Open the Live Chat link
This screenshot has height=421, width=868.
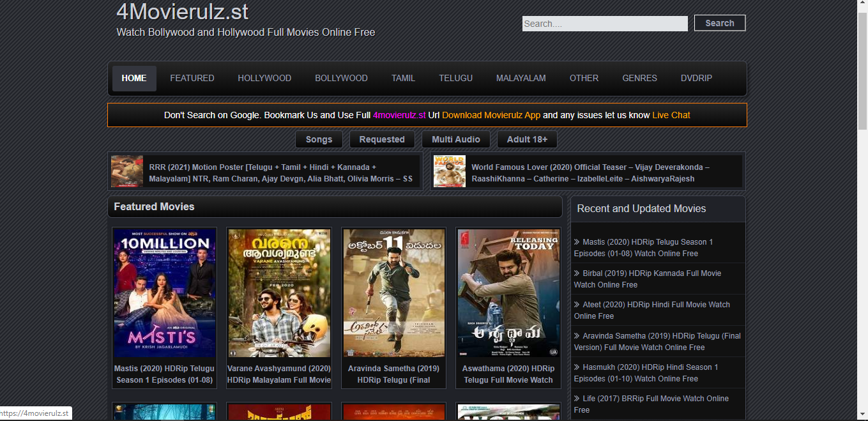[671, 115]
